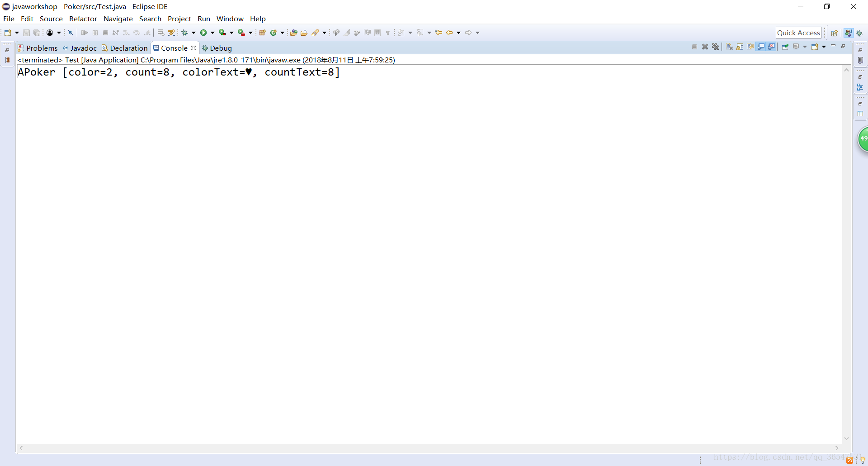Clear the console output icon
The height and width of the screenshot is (466, 868).
[729, 47]
